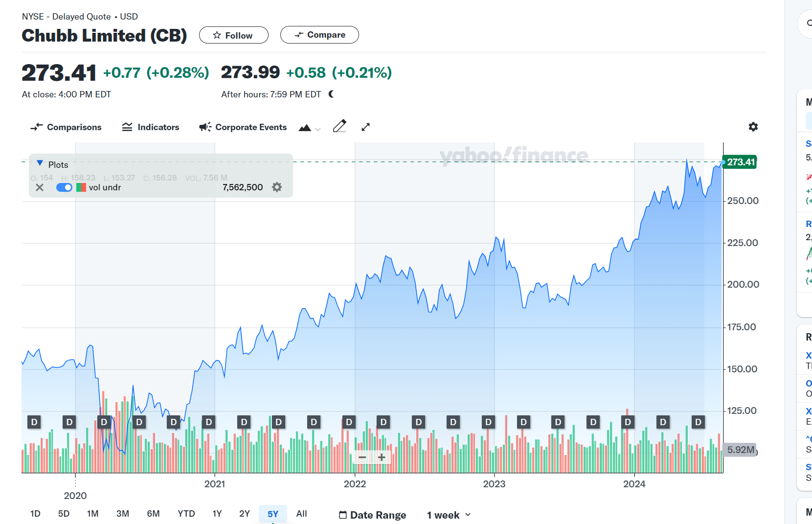Select the 1M range
Image resolution: width=812 pixels, height=524 pixels.
click(x=93, y=514)
